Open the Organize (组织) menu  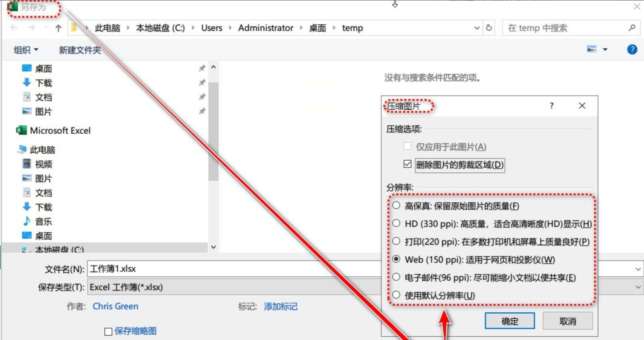click(26, 50)
